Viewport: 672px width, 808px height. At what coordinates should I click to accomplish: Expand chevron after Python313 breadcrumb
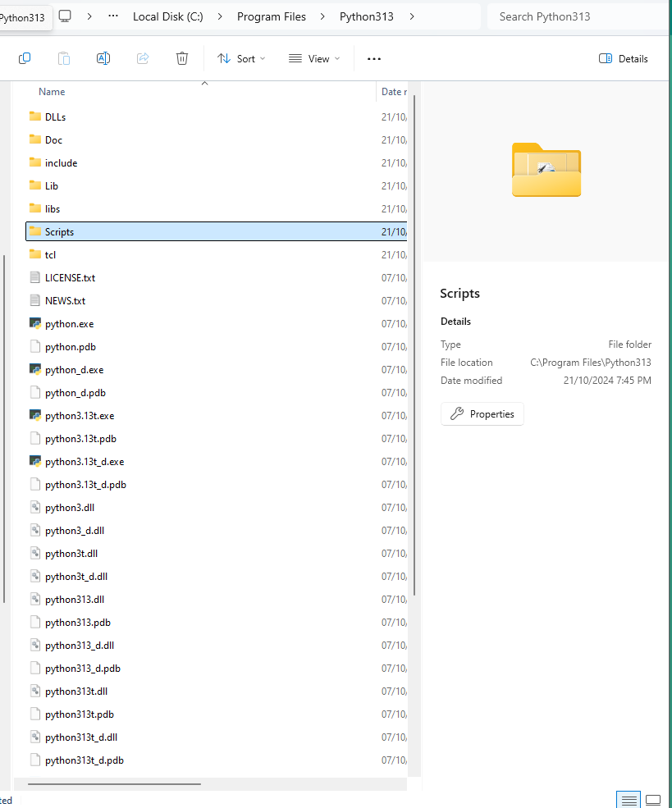pos(412,16)
